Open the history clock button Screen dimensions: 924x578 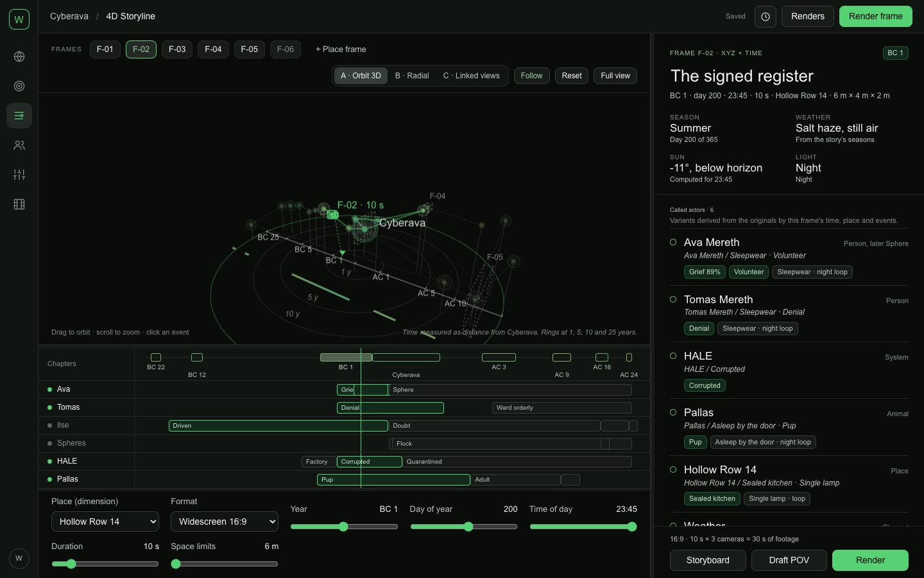point(766,17)
